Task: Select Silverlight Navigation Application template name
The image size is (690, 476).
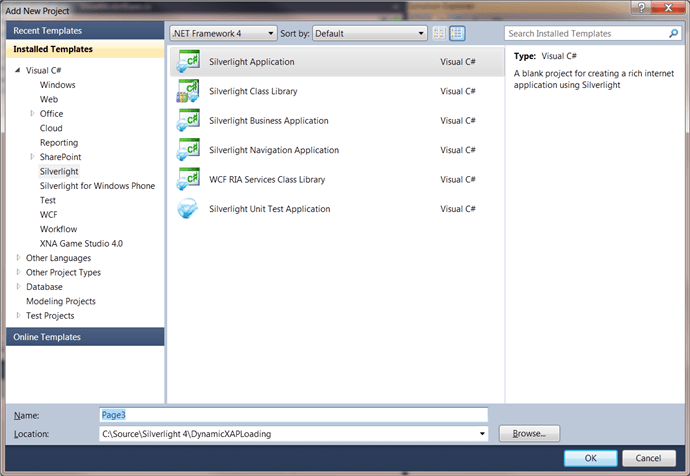Action: [274, 150]
